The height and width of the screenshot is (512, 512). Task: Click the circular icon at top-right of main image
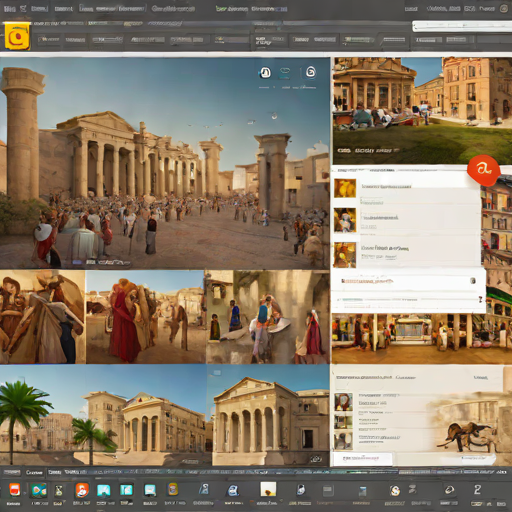point(311,72)
